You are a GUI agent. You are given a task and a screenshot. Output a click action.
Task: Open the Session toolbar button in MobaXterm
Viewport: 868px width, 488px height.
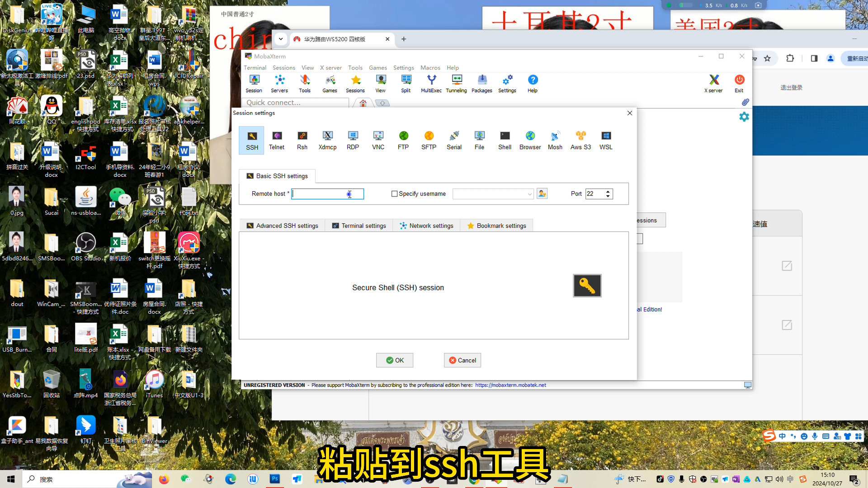tap(254, 84)
